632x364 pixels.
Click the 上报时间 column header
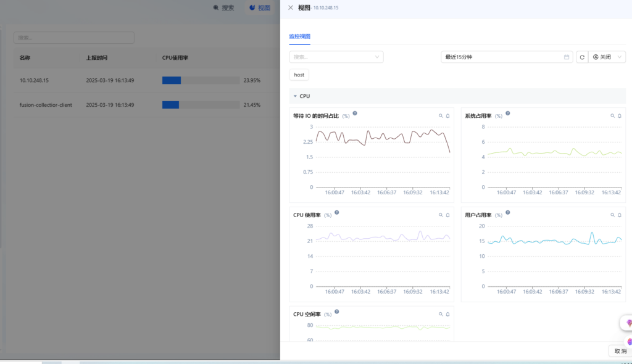click(x=97, y=57)
